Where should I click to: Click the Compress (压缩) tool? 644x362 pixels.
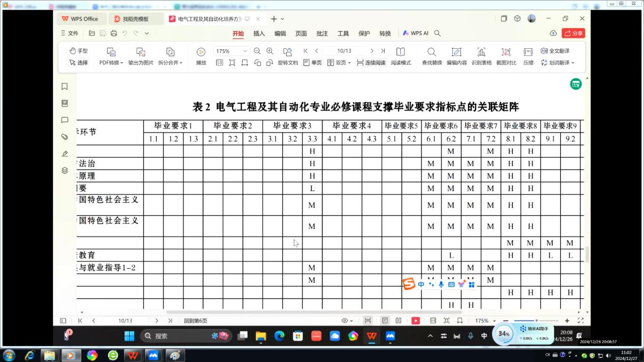[528, 52]
